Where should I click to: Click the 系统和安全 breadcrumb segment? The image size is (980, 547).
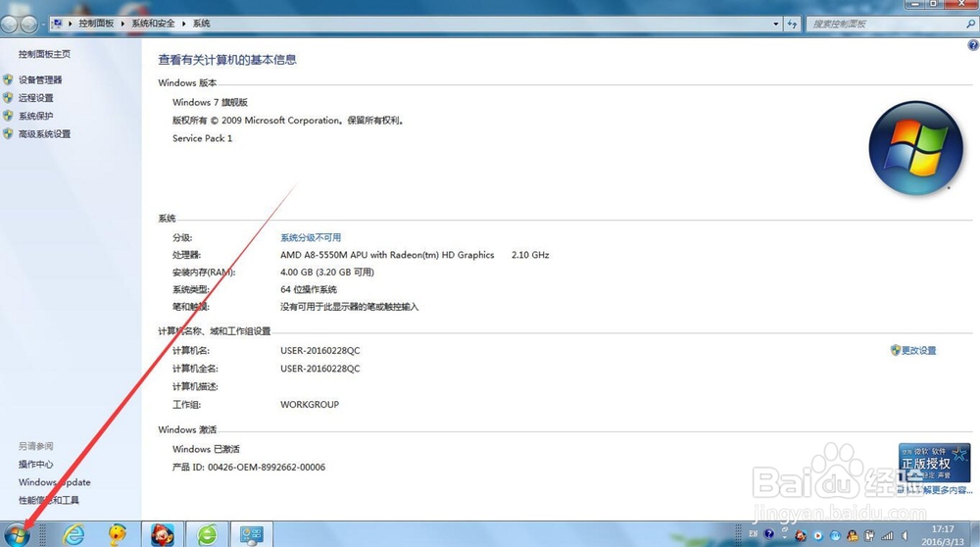click(x=153, y=24)
